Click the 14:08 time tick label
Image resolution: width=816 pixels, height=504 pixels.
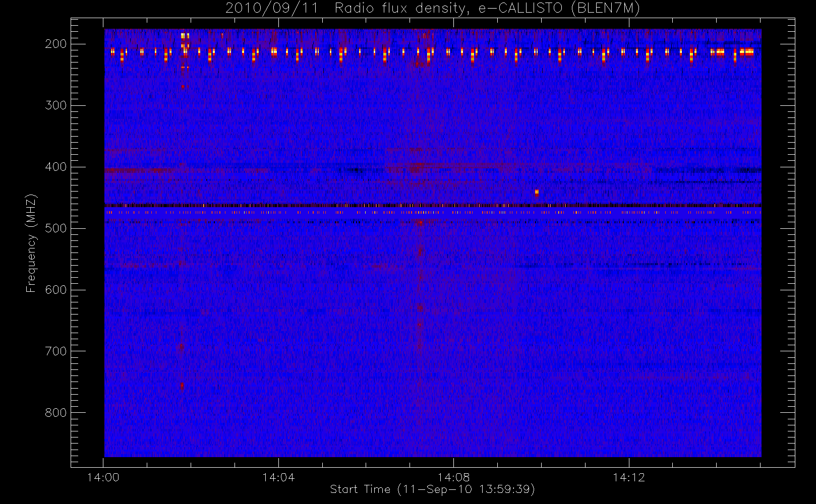coord(453,477)
